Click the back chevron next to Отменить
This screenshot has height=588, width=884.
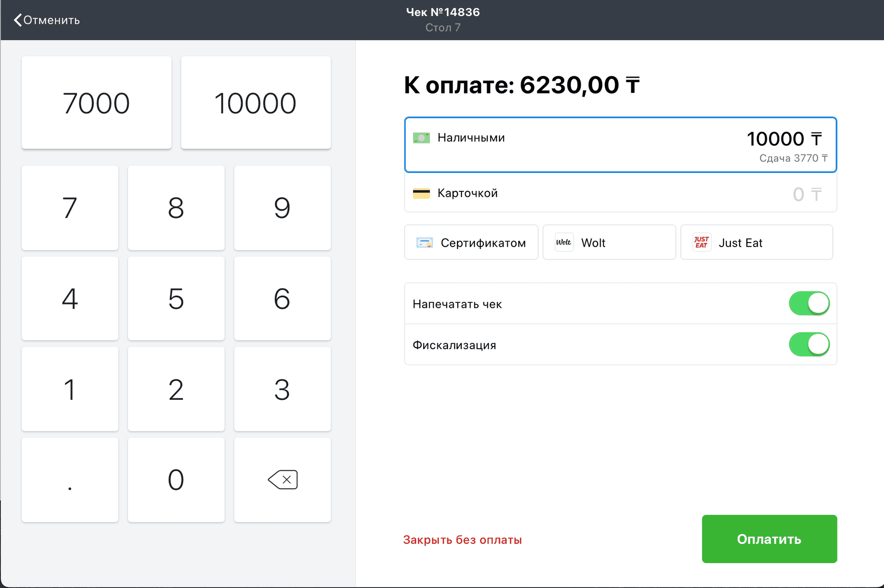pyautogui.click(x=18, y=20)
